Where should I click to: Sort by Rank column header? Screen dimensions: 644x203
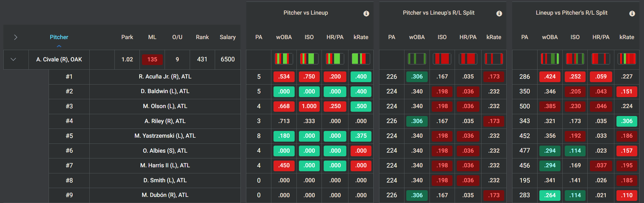(202, 37)
